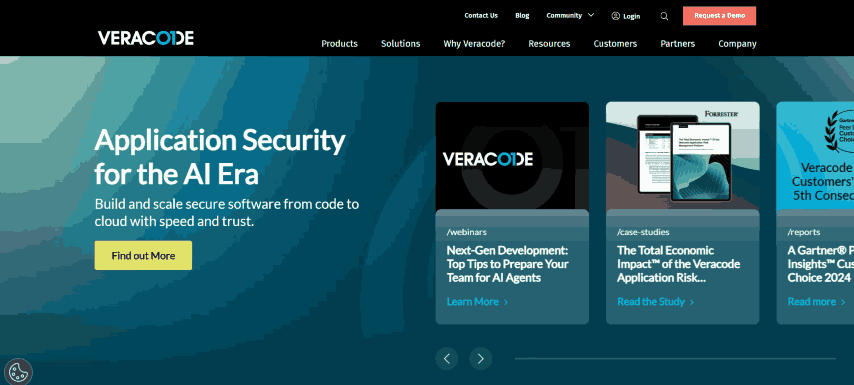Screen dimensions: 854x385
Task: Open the Company menu
Action: [x=737, y=44]
